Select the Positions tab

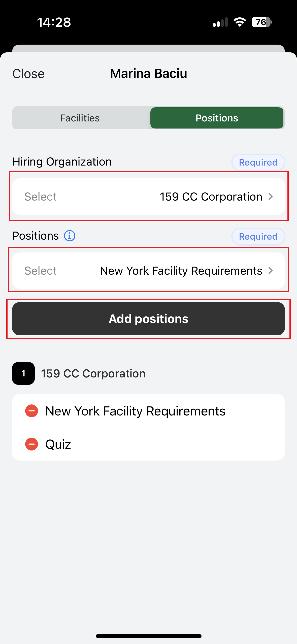click(217, 118)
